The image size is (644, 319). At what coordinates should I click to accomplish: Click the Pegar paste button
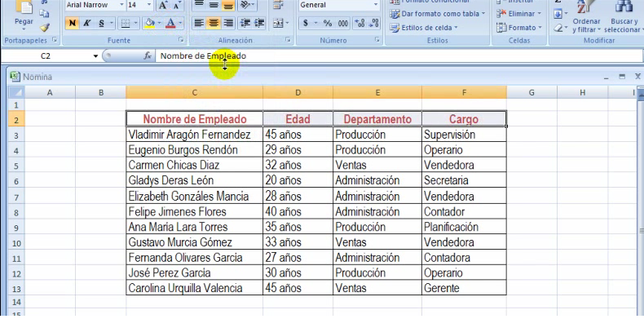24,16
